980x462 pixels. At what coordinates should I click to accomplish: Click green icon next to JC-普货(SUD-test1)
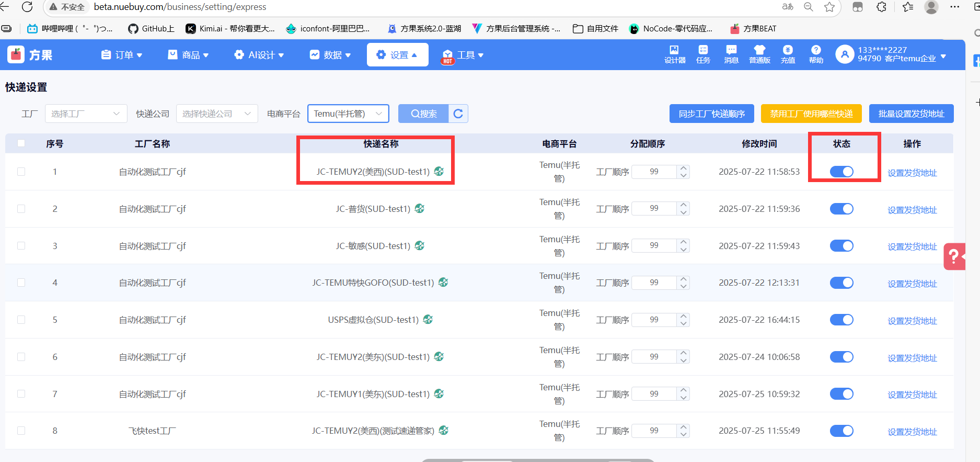pyautogui.click(x=420, y=208)
